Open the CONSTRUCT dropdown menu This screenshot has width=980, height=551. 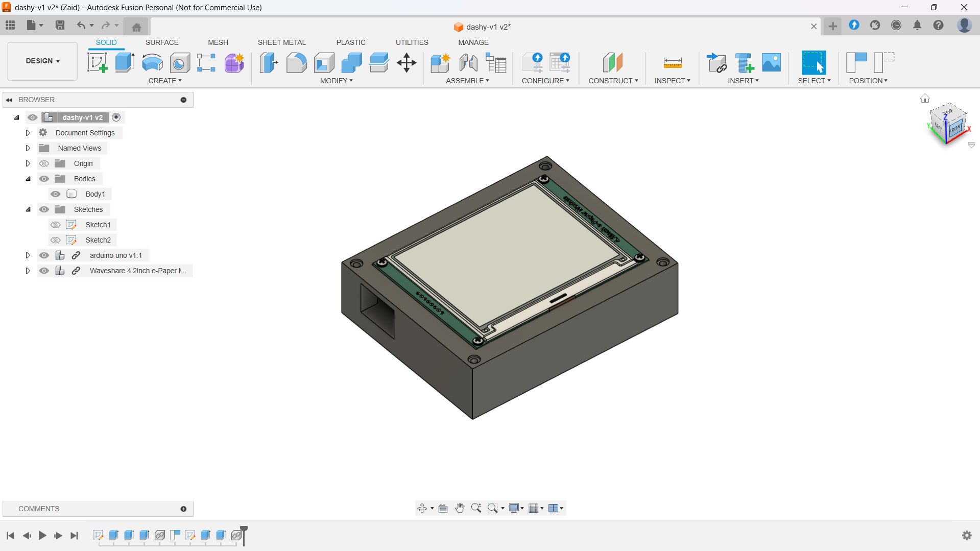point(613,81)
